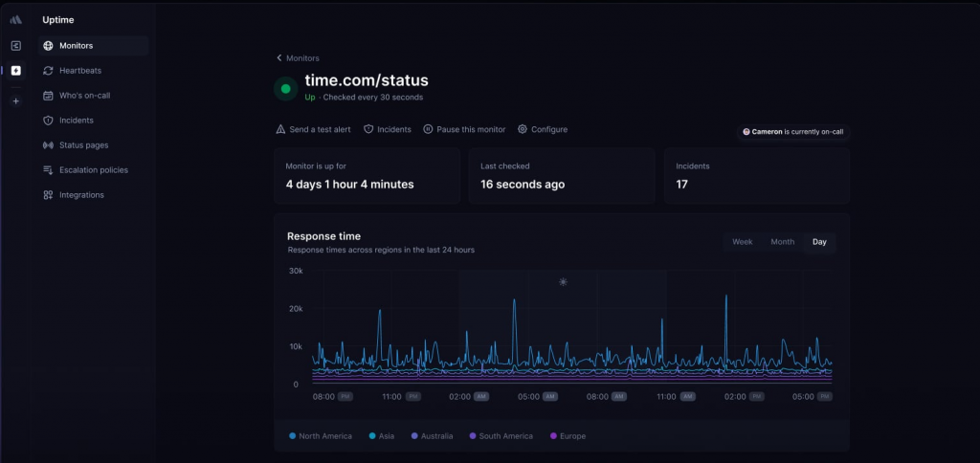Go back via the Monitors breadcrumb
Viewport: 980px width, 463px height.
(298, 58)
